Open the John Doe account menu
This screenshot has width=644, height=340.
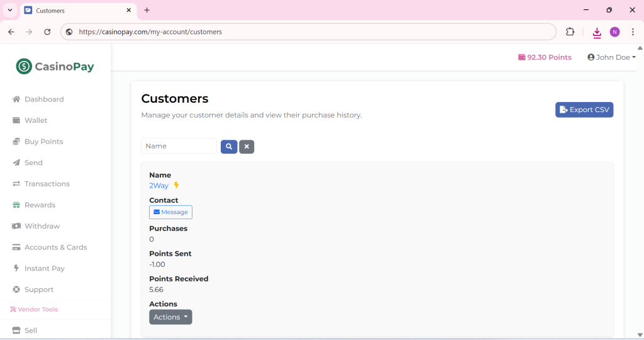[611, 57]
